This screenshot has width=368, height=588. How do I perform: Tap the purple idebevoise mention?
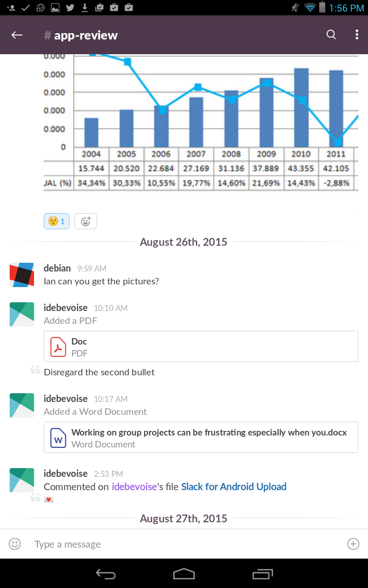[x=134, y=487]
